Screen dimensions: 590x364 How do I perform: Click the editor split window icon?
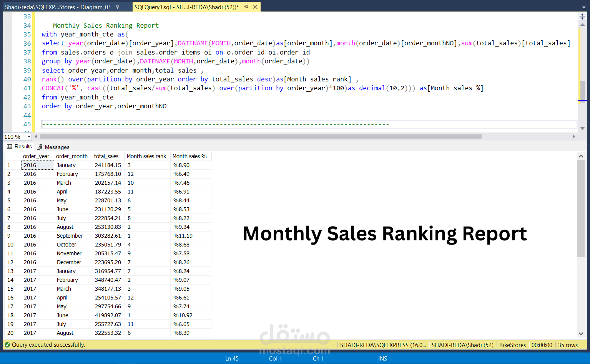tap(582, 17)
